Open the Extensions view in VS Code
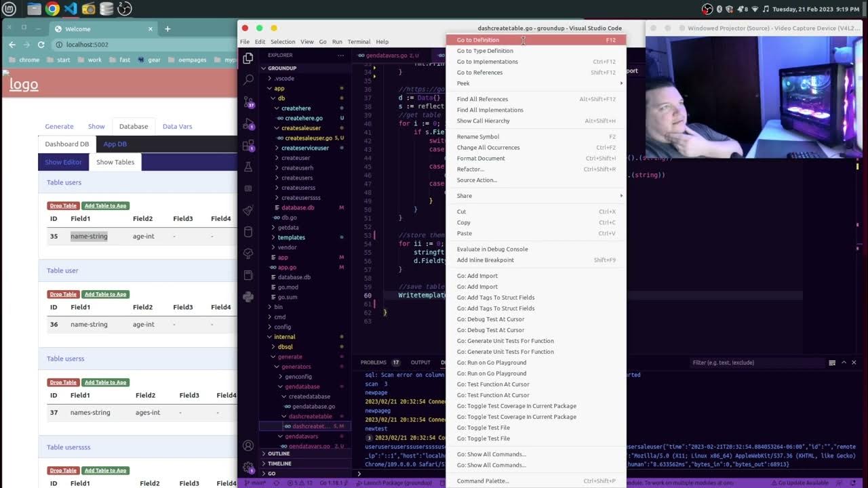 click(x=248, y=145)
